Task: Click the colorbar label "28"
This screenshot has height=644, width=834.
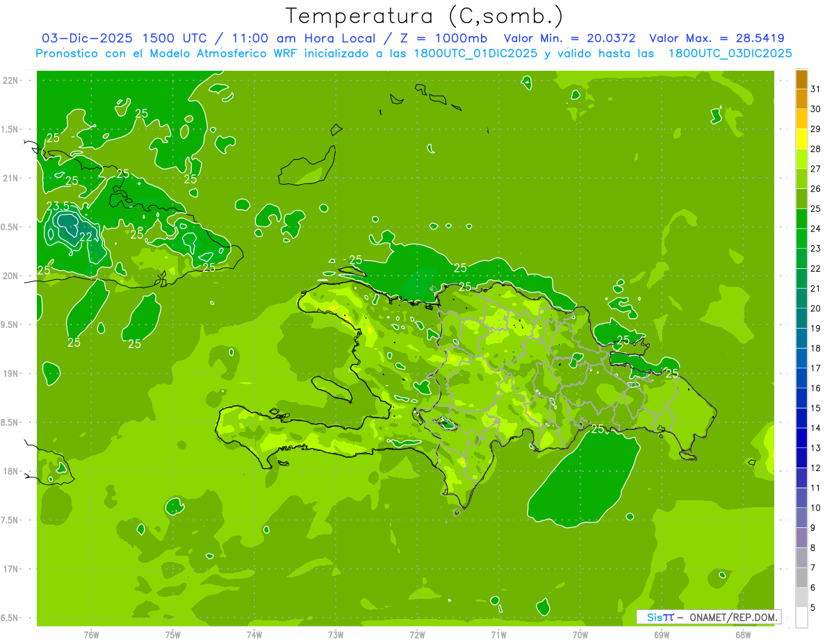Action: click(815, 149)
